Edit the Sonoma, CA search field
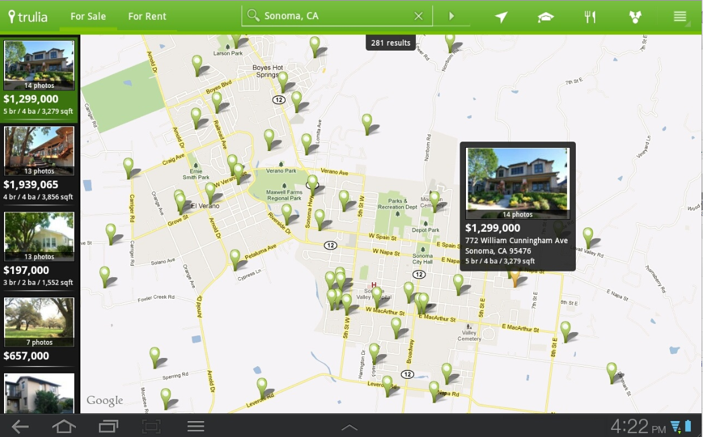The height and width of the screenshot is (437, 703). pos(336,16)
